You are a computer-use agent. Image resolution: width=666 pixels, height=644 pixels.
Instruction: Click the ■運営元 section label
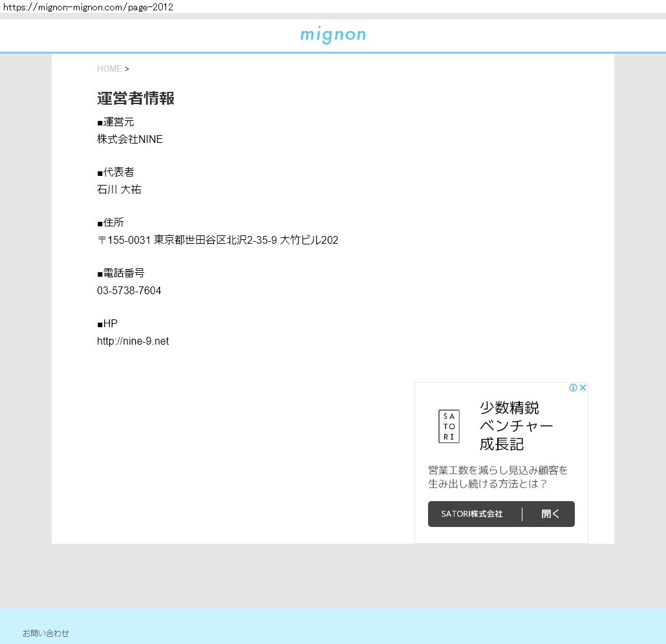coord(116,122)
